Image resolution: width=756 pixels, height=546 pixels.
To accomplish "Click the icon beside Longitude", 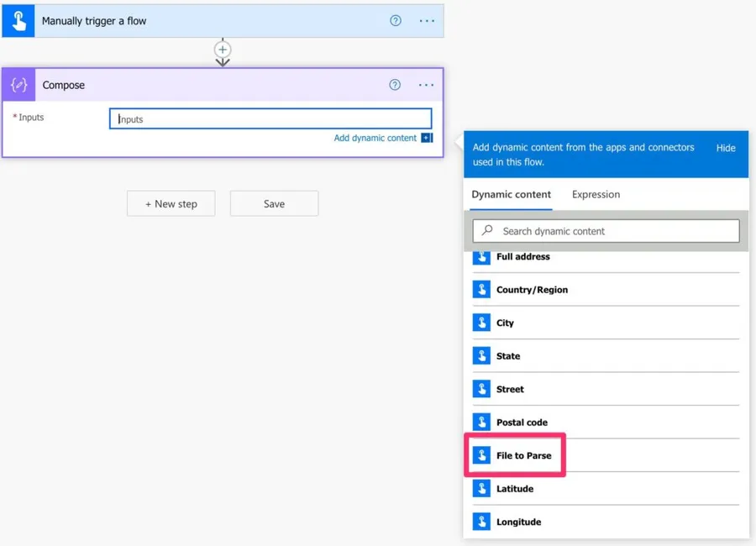I will tap(481, 522).
